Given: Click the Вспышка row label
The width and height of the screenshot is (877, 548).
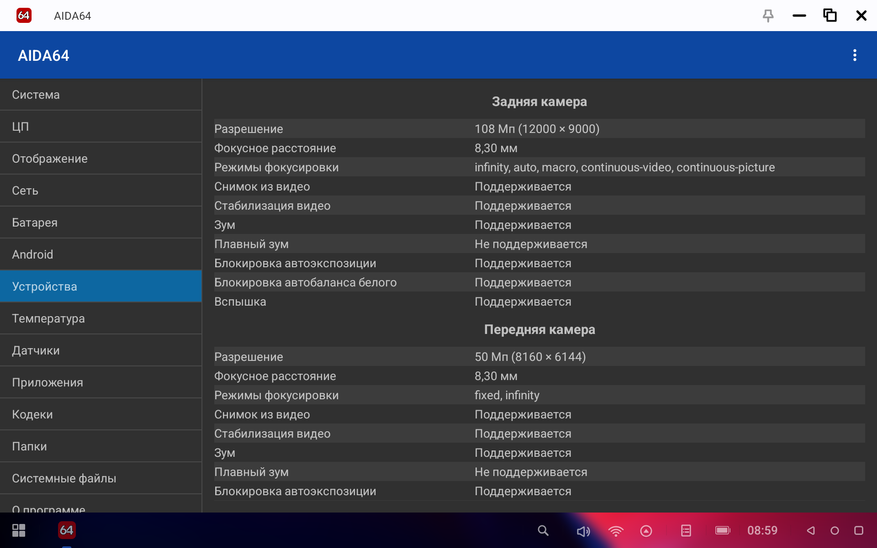Looking at the screenshot, I should (240, 301).
